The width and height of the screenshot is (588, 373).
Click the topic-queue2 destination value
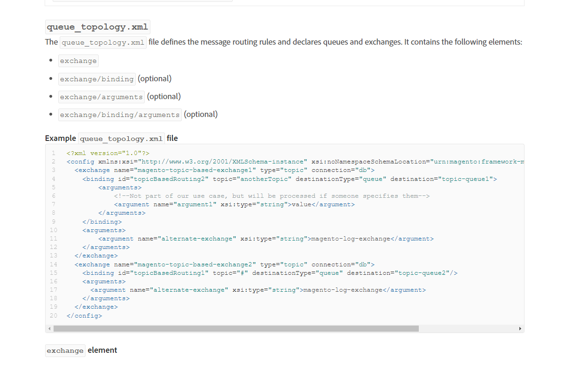point(423,273)
